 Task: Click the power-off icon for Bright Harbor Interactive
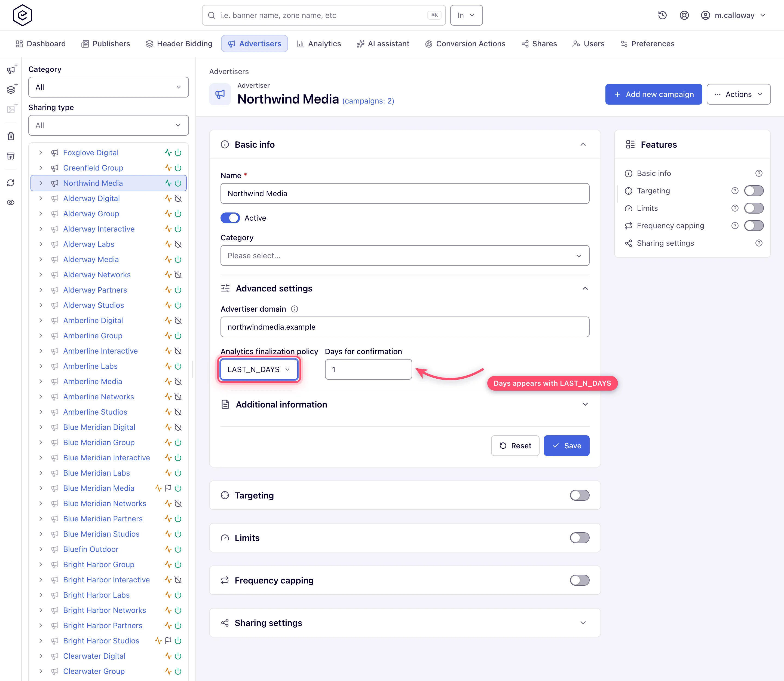coord(178,580)
